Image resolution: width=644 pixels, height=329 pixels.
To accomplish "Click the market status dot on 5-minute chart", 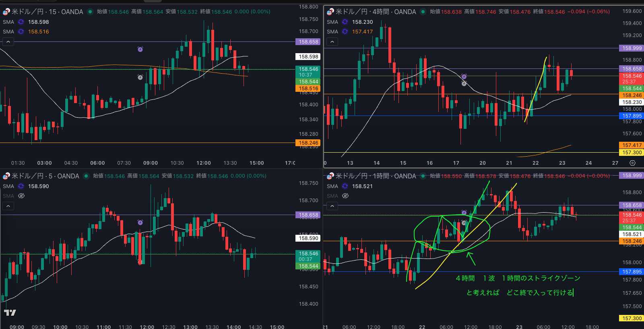I will coord(86,176).
